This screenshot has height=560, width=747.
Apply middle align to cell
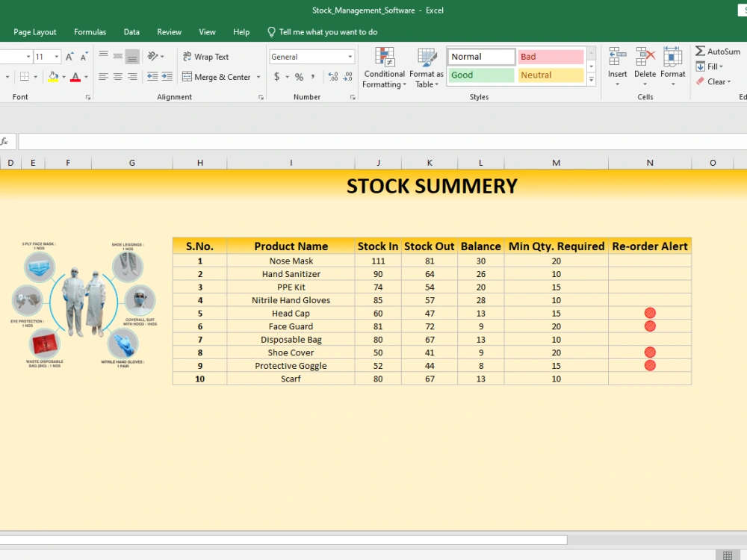point(118,56)
